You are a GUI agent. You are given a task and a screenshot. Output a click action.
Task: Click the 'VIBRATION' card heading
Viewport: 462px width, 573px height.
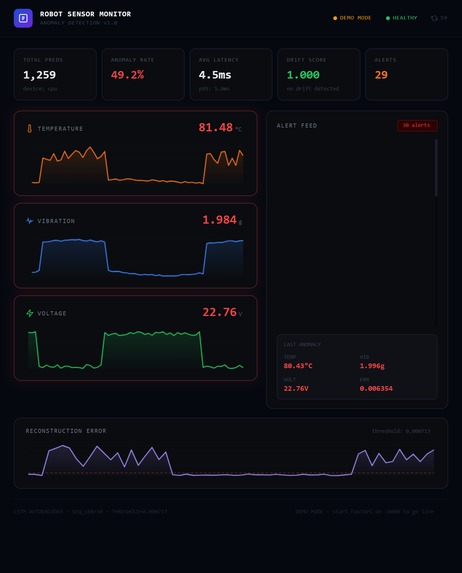click(56, 221)
